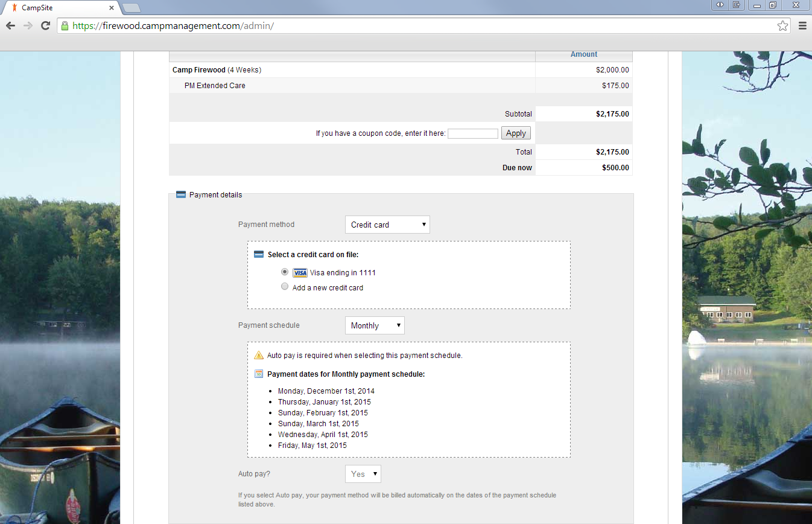The height and width of the screenshot is (524, 812).
Task: Click the browser forward arrow
Action: point(28,25)
